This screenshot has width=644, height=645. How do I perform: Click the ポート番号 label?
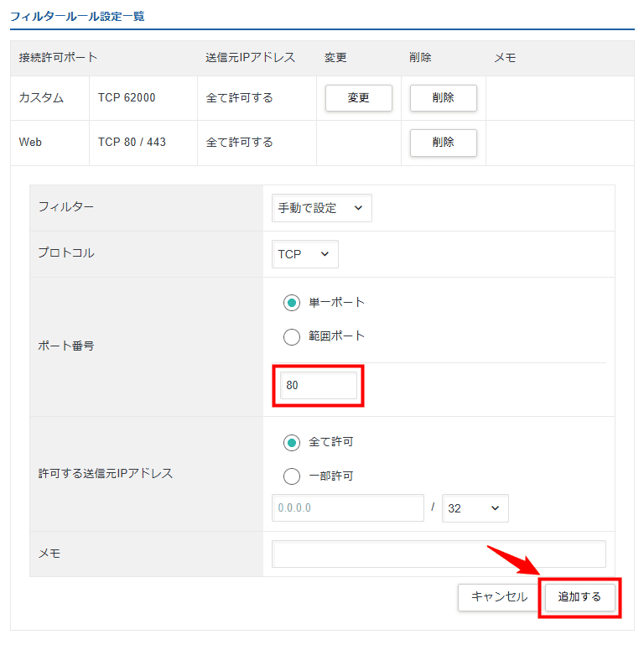pos(65,346)
